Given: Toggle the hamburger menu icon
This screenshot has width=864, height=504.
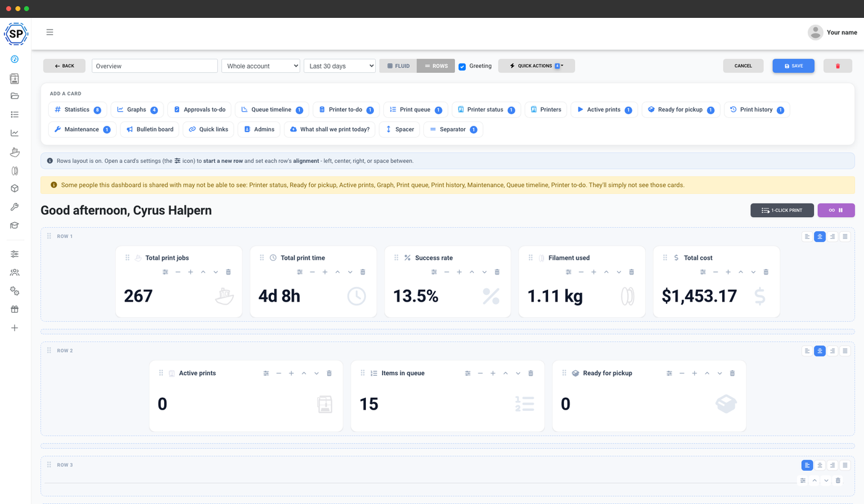Looking at the screenshot, I should coord(50,32).
